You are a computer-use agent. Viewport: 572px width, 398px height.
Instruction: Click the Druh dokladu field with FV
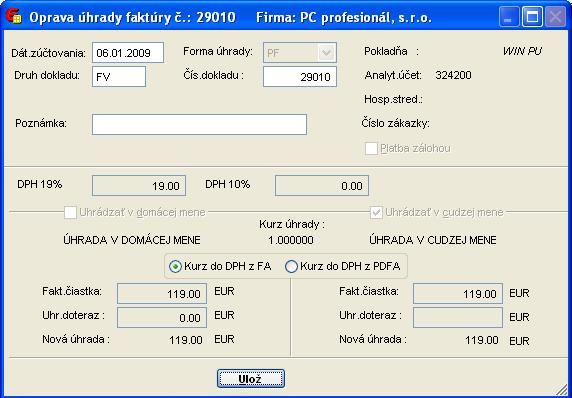tap(119, 77)
